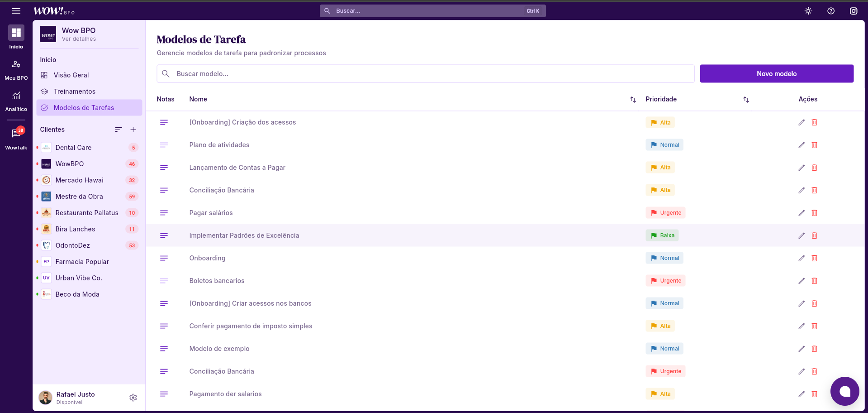Screen dimensions: 868x413
Task: Open the chat bubble floating button
Action: (844, 391)
